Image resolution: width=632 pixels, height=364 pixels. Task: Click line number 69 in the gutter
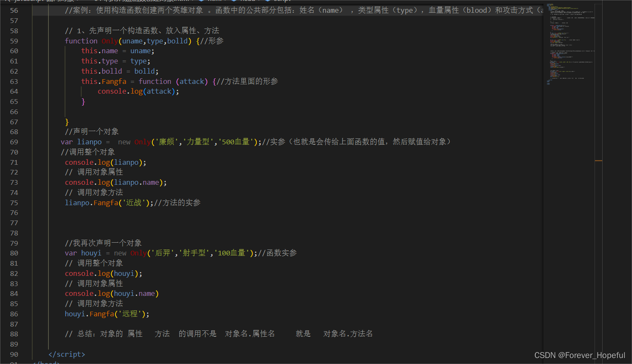click(x=14, y=142)
